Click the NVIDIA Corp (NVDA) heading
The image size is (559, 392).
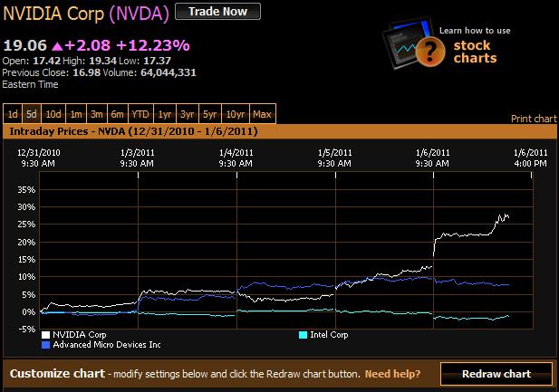86,14
